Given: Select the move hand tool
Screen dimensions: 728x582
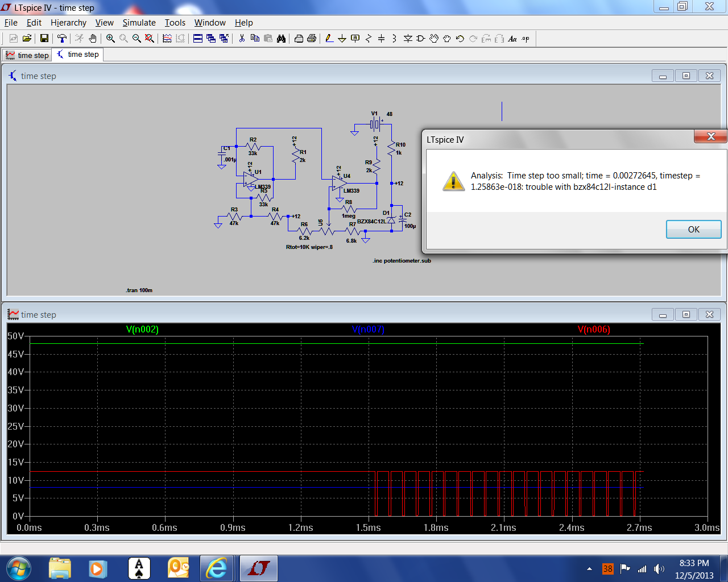Looking at the screenshot, I should click(434, 39).
